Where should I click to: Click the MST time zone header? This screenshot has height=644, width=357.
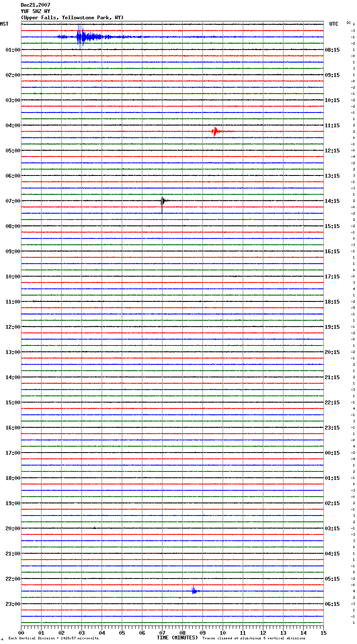(4, 24)
